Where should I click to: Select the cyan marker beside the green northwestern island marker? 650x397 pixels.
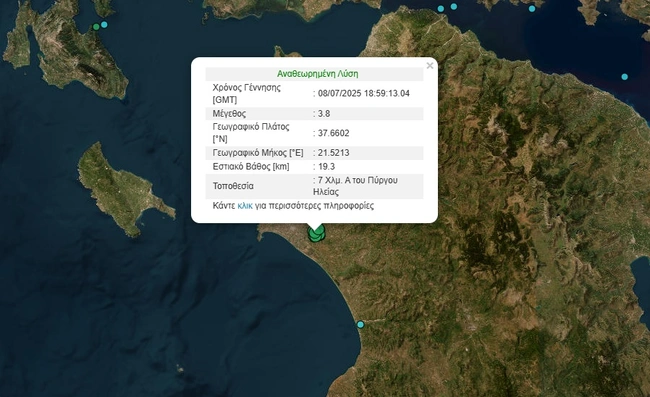(x=104, y=25)
